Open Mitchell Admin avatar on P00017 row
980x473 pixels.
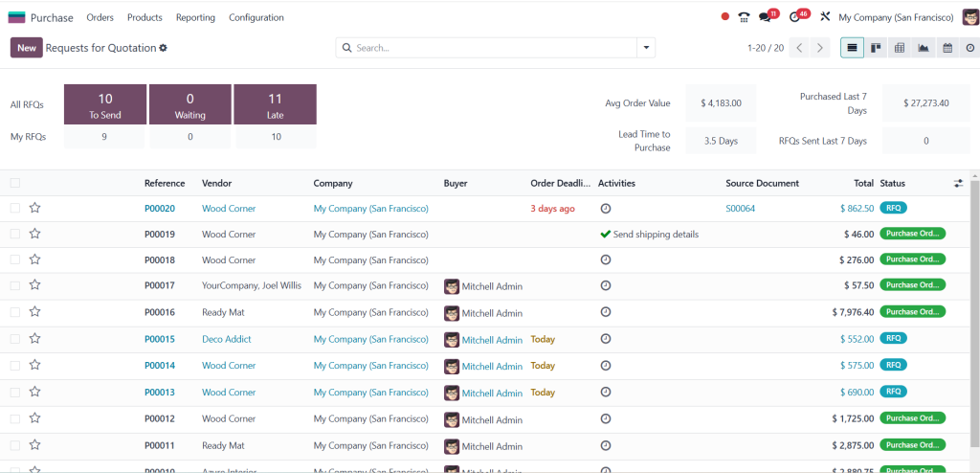[x=452, y=286]
